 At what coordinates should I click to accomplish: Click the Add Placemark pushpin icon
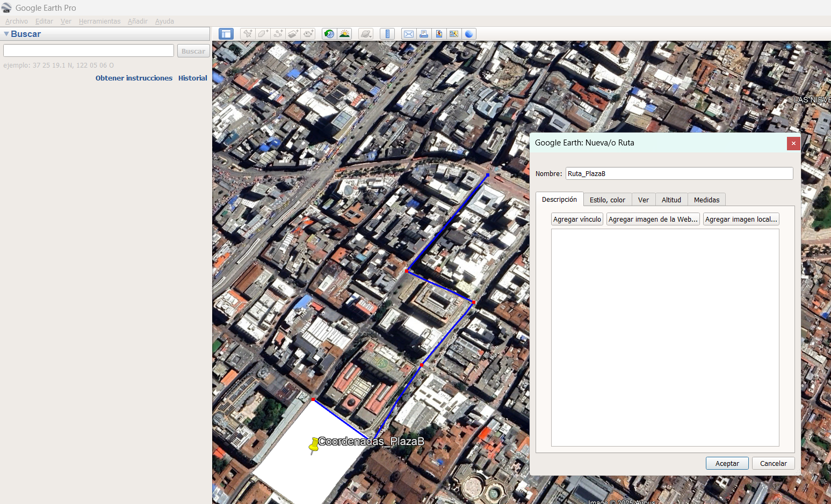(x=248, y=34)
